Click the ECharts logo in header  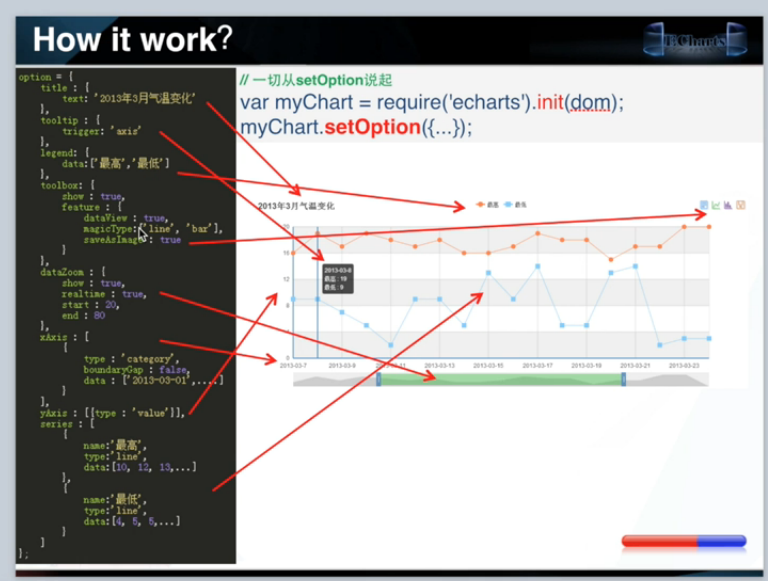[695, 39]
